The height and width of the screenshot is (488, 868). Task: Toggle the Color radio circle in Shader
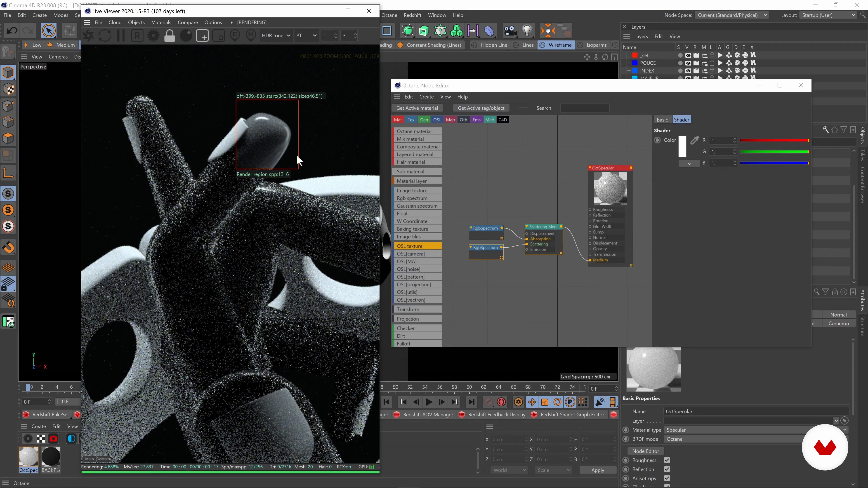coord(657,140)
